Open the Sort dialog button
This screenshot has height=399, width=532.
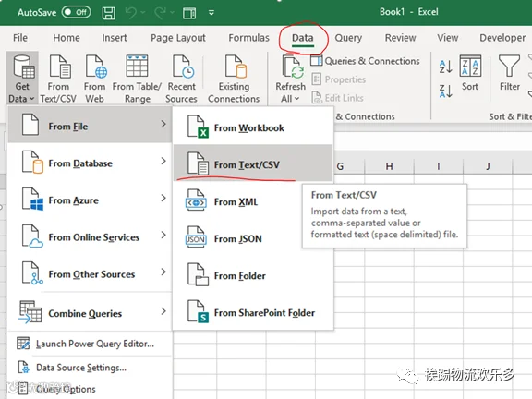pos(470,73)
